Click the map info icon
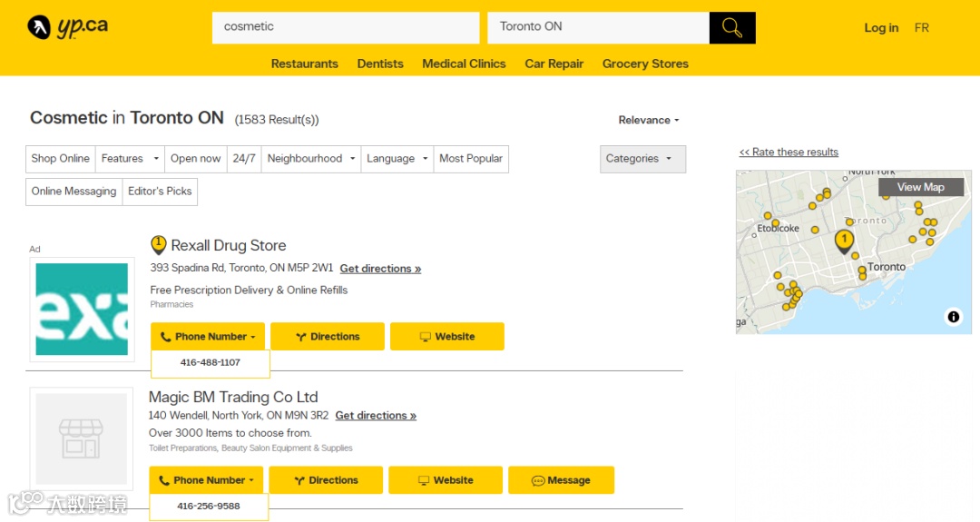Image resolution: width=980 pixels, height=522 pixels. point(953,317)
